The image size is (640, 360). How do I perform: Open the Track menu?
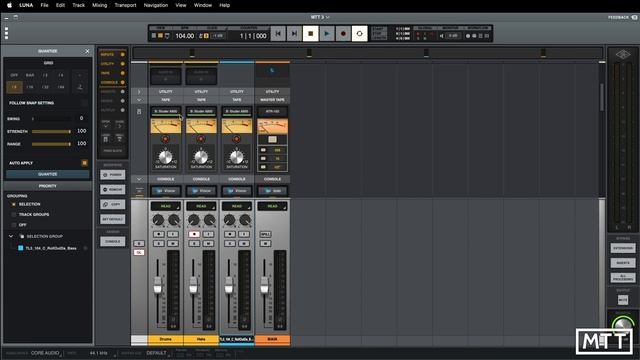[x=78, y=5]
